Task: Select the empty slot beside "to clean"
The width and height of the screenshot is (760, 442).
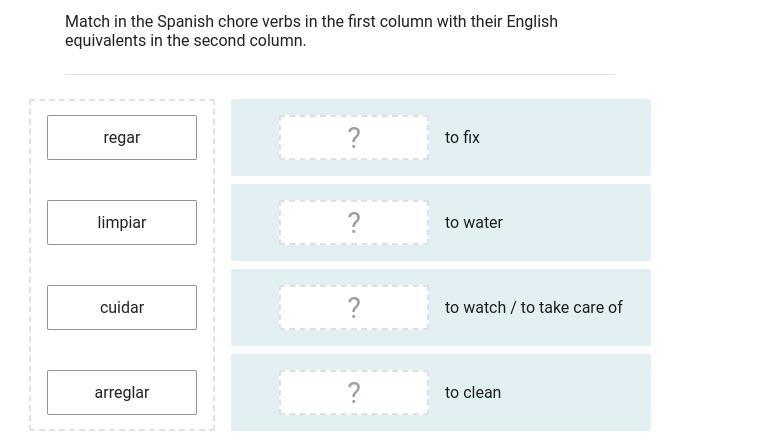Action: 354,392
